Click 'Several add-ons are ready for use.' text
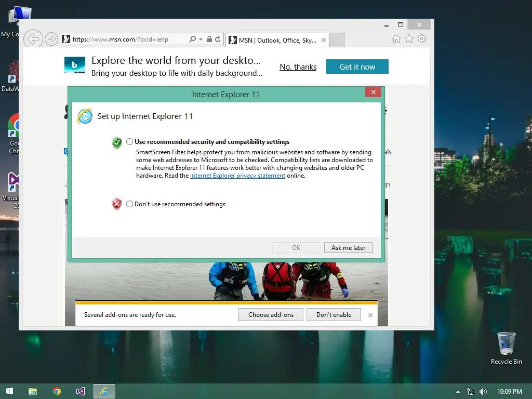 (130, 315)
